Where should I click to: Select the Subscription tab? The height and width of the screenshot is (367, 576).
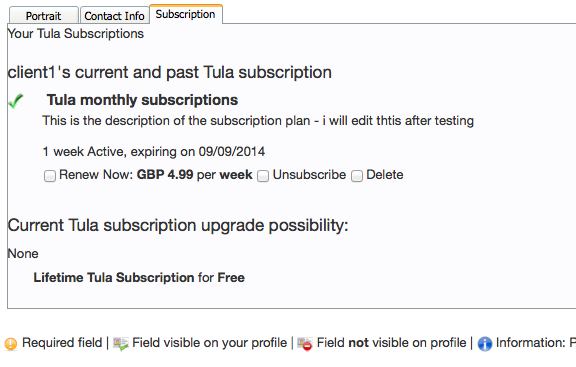[186, 14]
